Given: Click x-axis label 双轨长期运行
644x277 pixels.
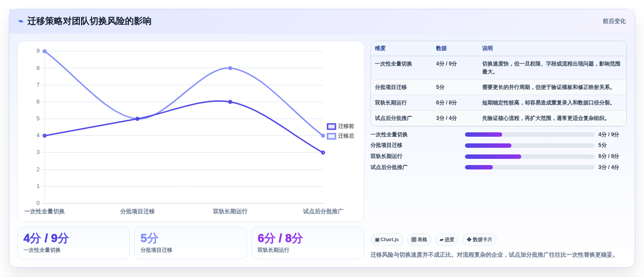Looking at the screenshot, I should coord(230,212).
